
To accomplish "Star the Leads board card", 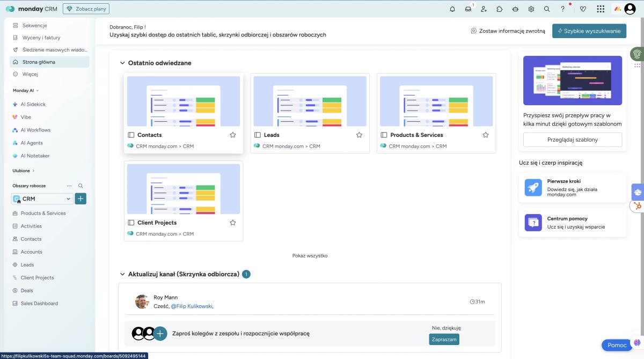I will [359, 135].
